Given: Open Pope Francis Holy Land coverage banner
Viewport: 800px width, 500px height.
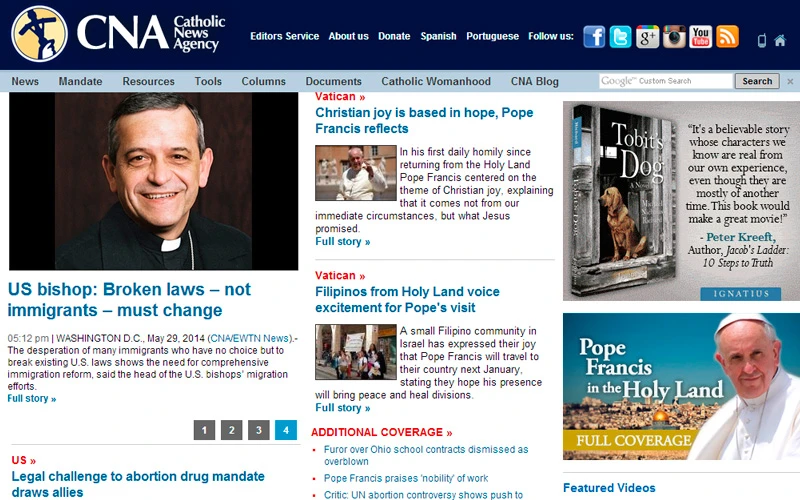Looking at the screenshot, I should (x=681, y=386).
